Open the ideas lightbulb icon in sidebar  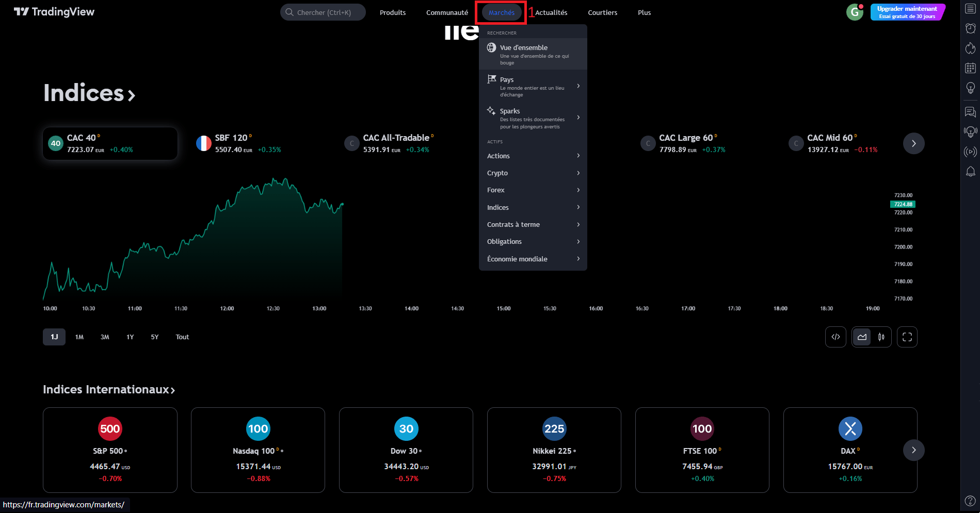pos(970,88)
